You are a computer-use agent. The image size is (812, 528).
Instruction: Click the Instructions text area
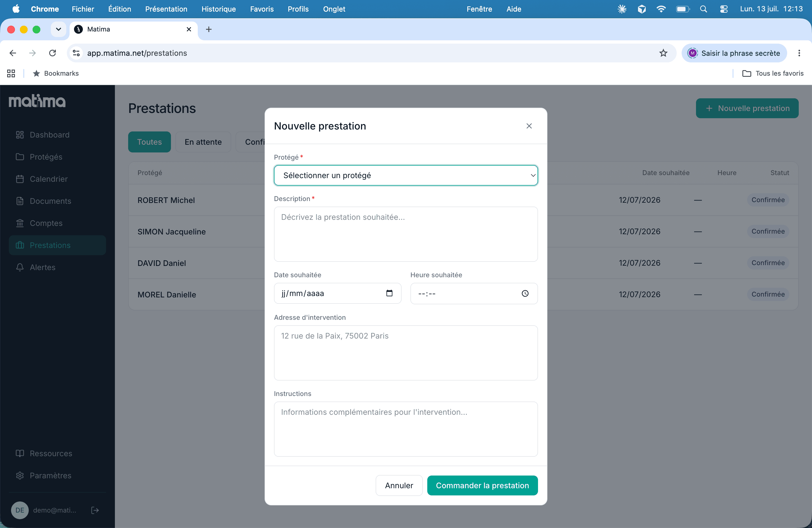406,429
